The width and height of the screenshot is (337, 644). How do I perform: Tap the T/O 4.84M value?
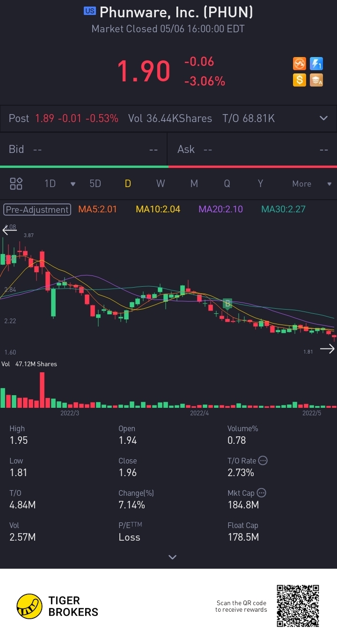click(x=22, y=505)
